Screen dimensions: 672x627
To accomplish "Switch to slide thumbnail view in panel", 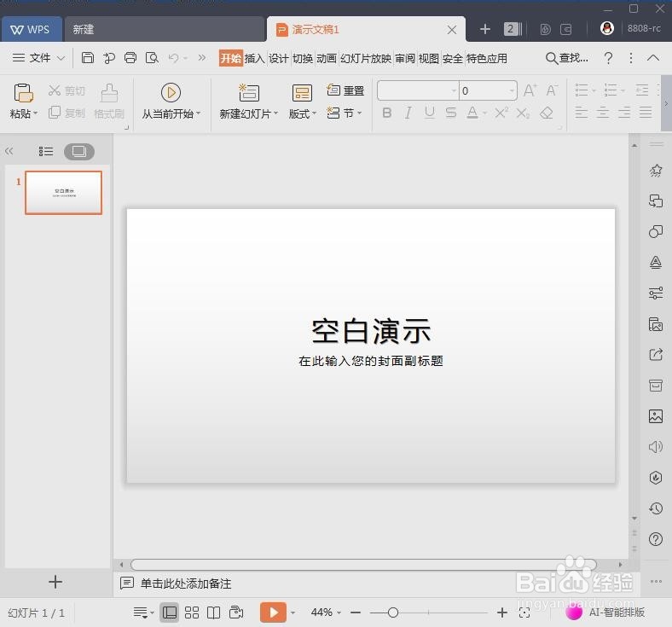I will click(79, 151).
